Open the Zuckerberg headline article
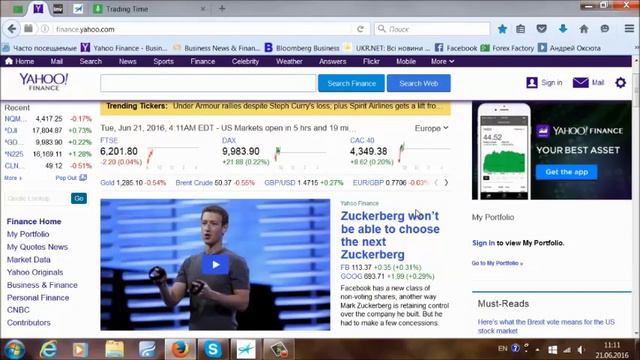This screenshot has width=640, height=360. 390,235
